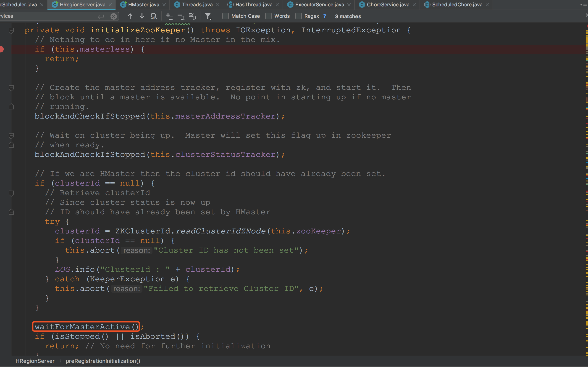Collapse the initializeZooKeeper method fold marker
Image resolution: width=588 pixels, height=367 pixels.
point(11,30)
